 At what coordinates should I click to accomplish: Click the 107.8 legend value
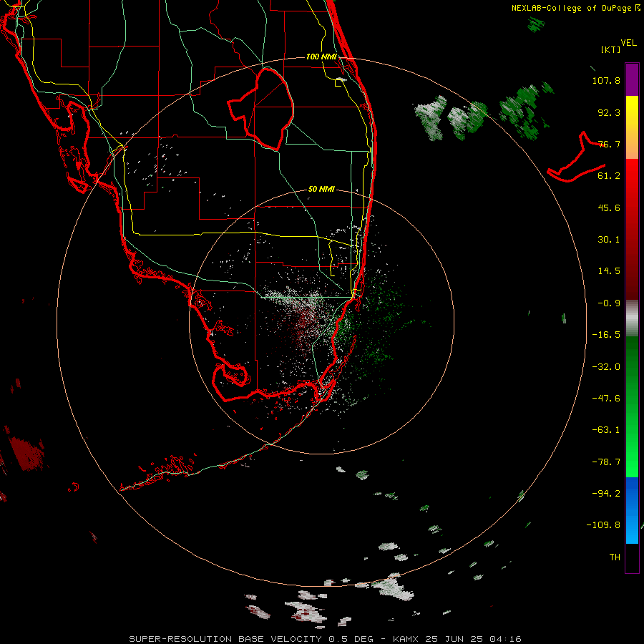coord(606,80)
